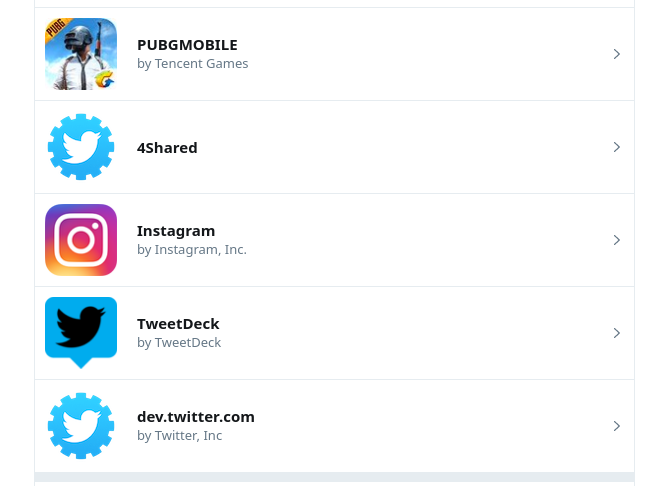The width and height of the screenshot is (653, 486).
Task: Open the Instagram app title
Action: click(x=176, y=231)
